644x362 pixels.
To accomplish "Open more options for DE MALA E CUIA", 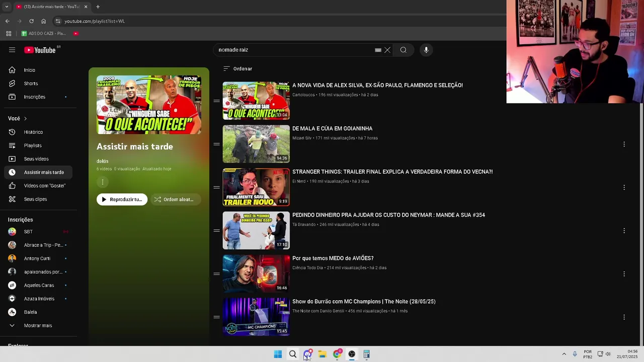I will point(624,144).
